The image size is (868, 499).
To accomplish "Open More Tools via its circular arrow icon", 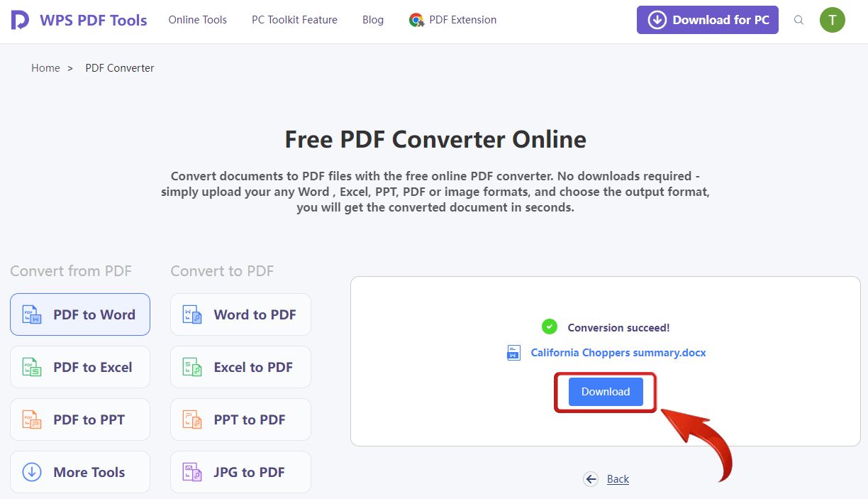I will 32,472.
